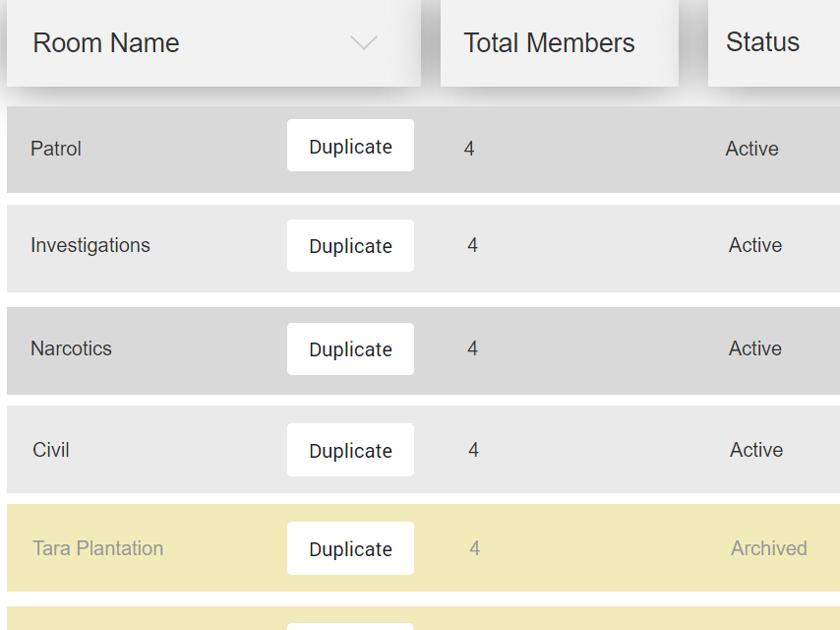
Task: Duplicate the archived Tara Plantation room
Action: 350,549
